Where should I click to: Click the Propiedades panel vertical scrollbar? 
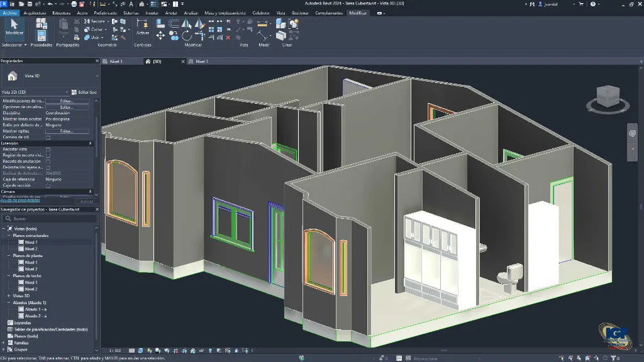coord(96,136)
